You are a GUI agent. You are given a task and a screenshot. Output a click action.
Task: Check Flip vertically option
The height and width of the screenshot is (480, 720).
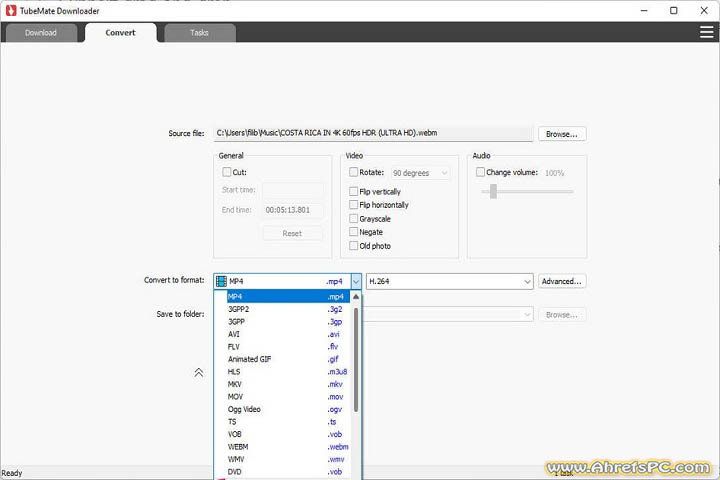click(353, 191)
